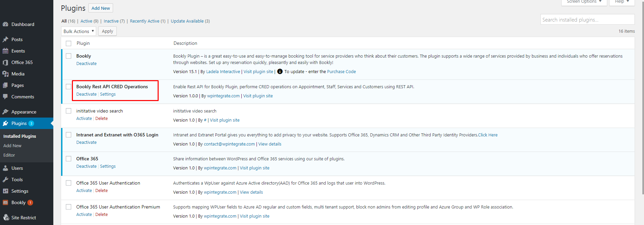Viewport: 644px width, 225px height.
Task: Filter by Update Available plugins
Action: [x=190, y=21]
